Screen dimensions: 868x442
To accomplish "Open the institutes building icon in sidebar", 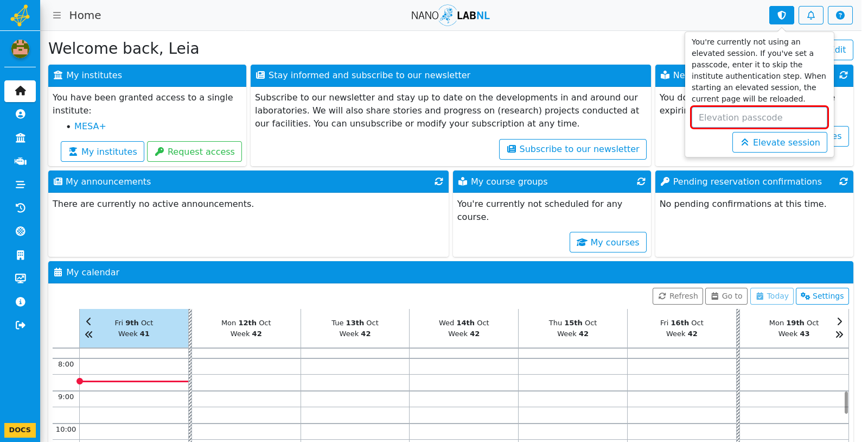I will (20, 138).
